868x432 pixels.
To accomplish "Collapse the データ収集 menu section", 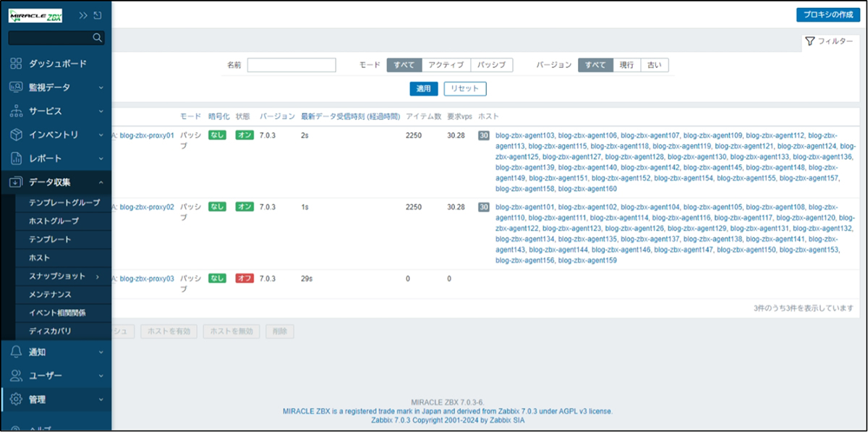I will 101,182.
